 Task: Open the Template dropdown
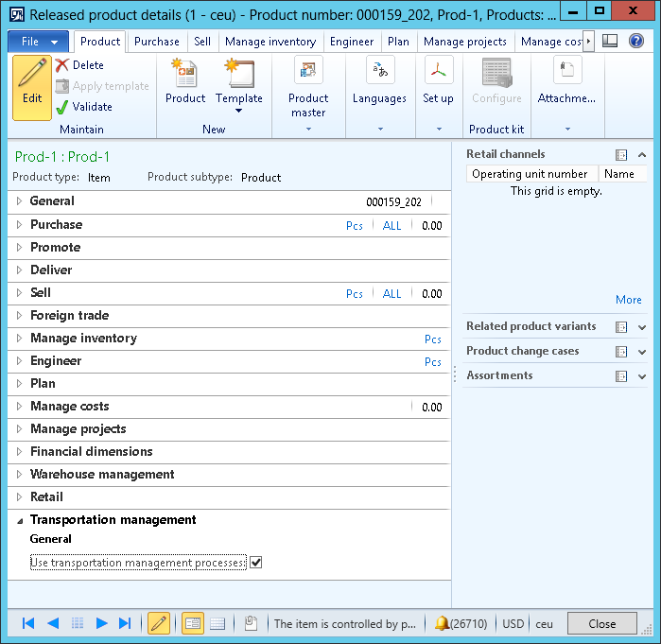(239, 110)
